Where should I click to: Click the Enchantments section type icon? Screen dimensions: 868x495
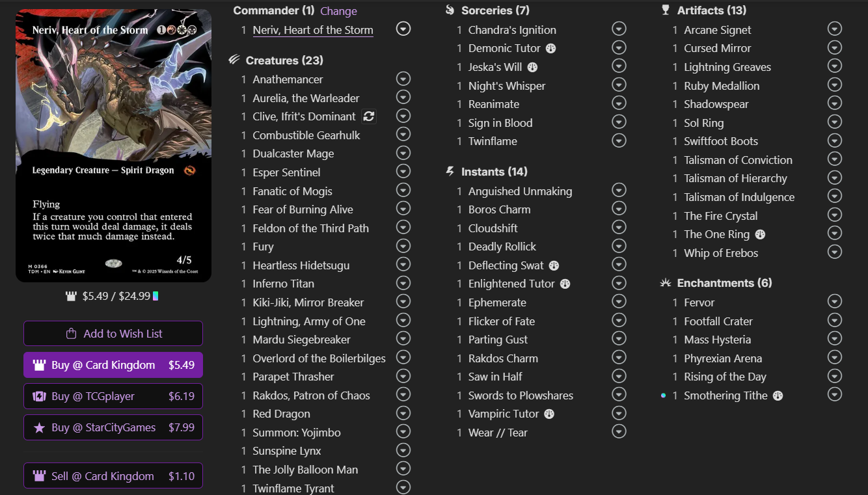pyautogui.click(x=665, y=282)
